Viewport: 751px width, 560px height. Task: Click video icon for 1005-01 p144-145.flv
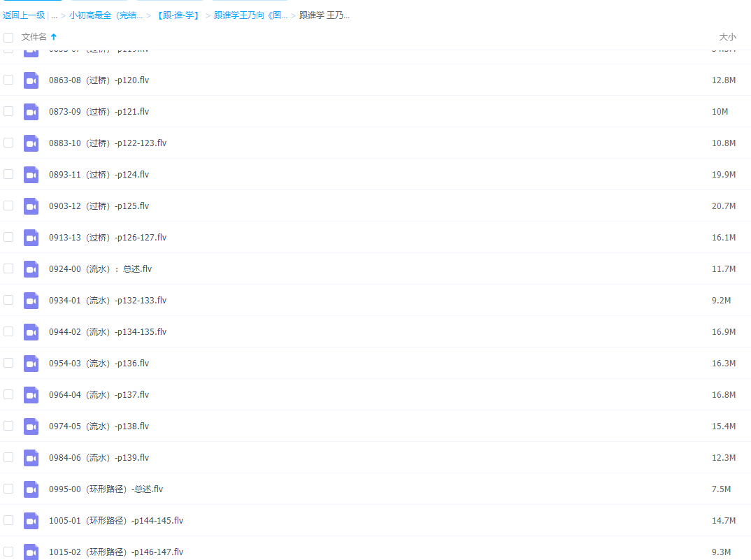pos(31,521)
